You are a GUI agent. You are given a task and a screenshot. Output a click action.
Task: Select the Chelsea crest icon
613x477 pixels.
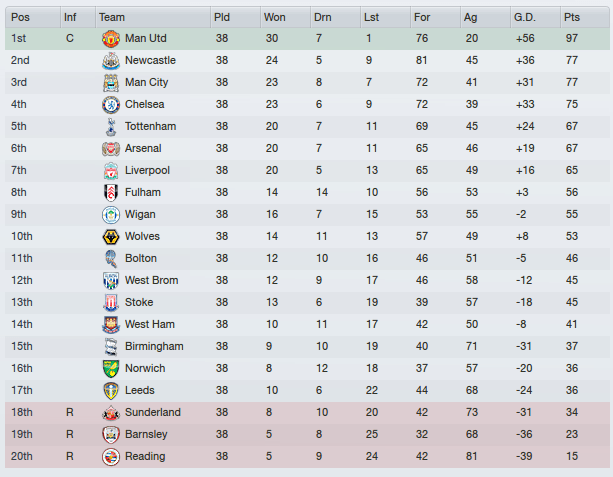pos(110,104)
